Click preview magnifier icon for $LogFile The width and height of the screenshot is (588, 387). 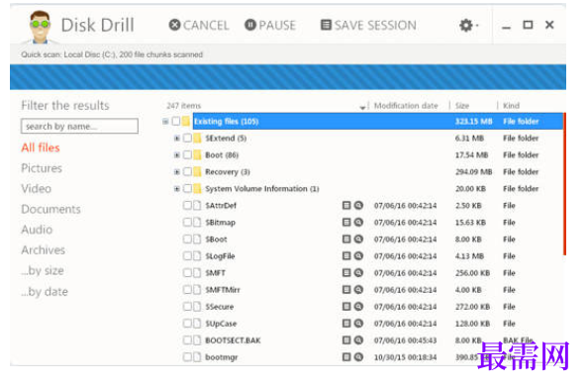point(358,256)
